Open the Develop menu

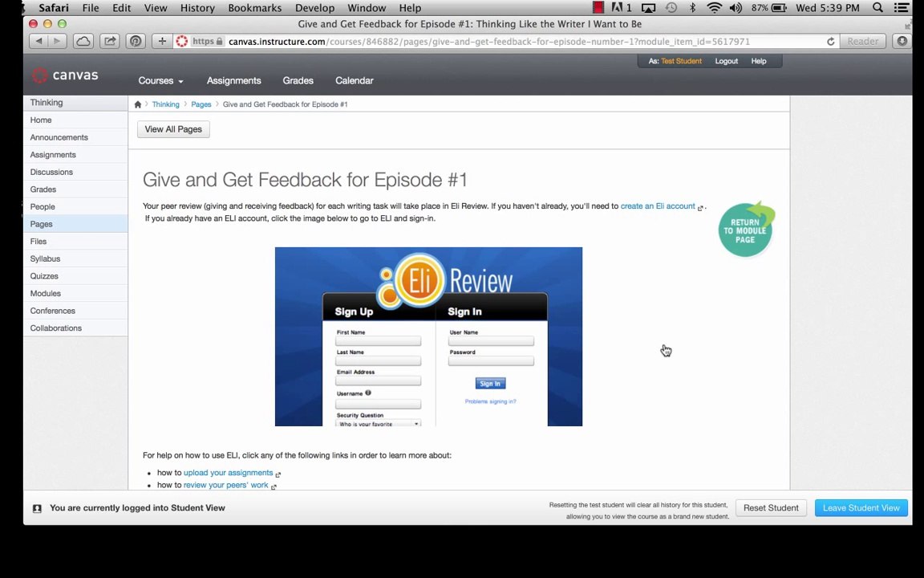(x=314, y=8)
